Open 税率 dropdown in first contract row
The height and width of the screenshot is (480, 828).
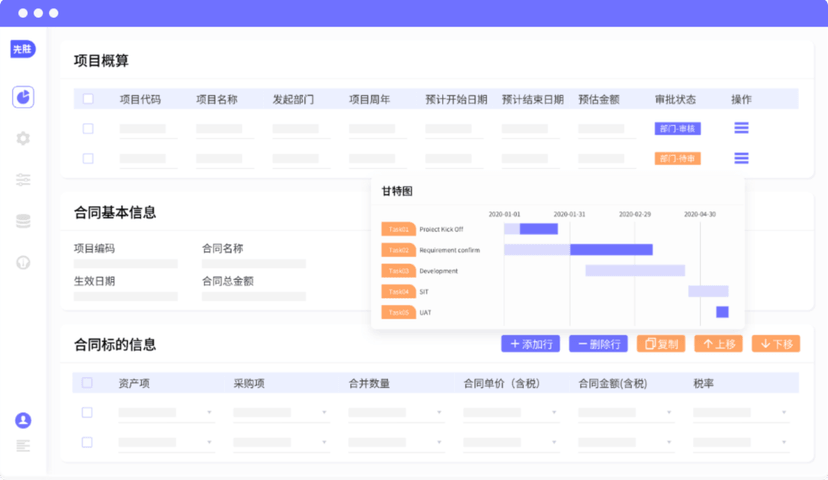click(x=741, y=412)
